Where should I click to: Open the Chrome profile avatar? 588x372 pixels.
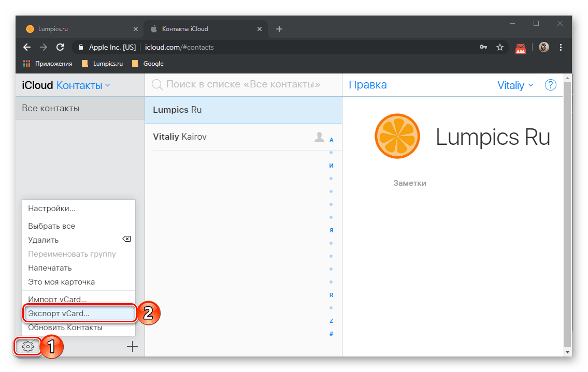(543, 47)
